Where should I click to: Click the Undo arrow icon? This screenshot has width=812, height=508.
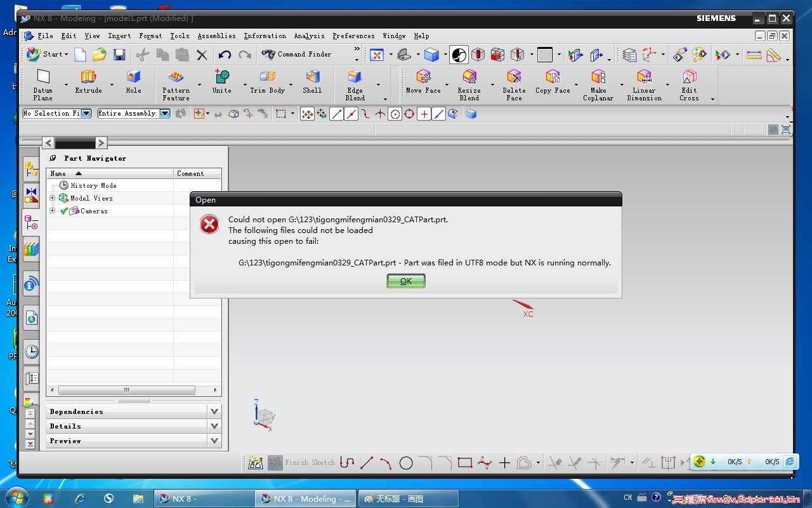click(225, 55)
